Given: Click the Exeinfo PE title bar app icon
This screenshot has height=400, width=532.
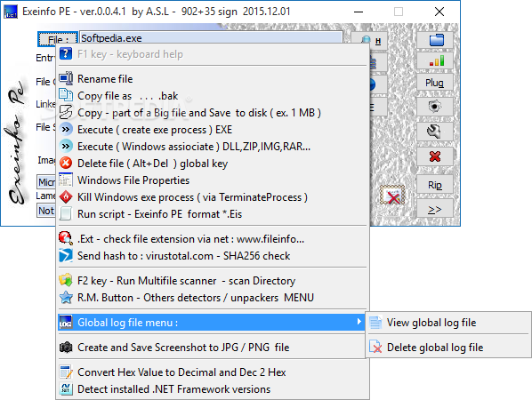Looking at the screenshot, I should coord(10,12).
